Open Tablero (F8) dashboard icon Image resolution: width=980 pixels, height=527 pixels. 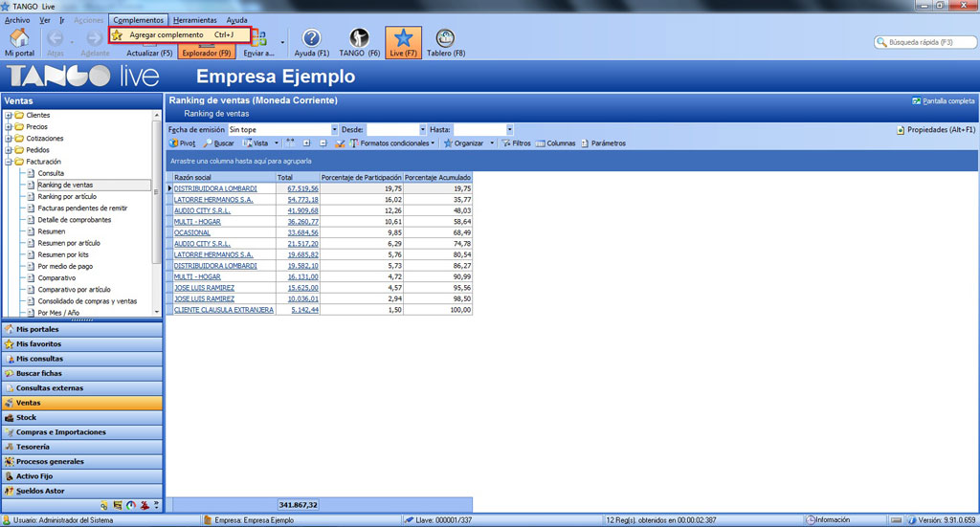tap(446, 42)
